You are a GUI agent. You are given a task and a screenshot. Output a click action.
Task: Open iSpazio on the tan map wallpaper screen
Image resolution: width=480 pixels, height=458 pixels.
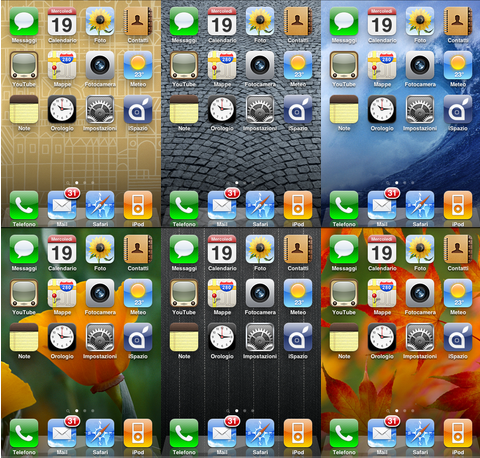(x=138, y=109)
